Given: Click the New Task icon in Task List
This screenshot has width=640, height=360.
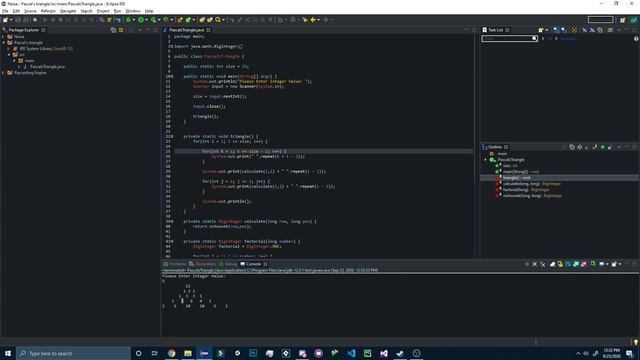Looking at the screenshot, I should 541,30.
